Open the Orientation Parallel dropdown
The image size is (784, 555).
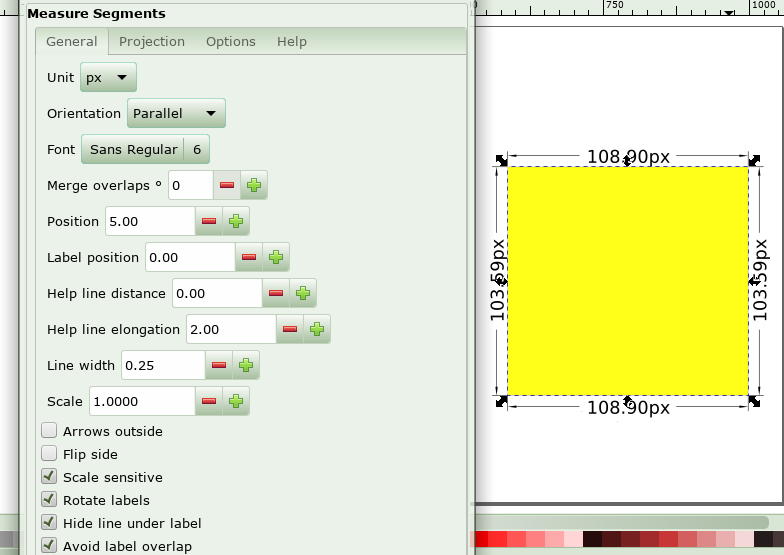click(176, 114)
